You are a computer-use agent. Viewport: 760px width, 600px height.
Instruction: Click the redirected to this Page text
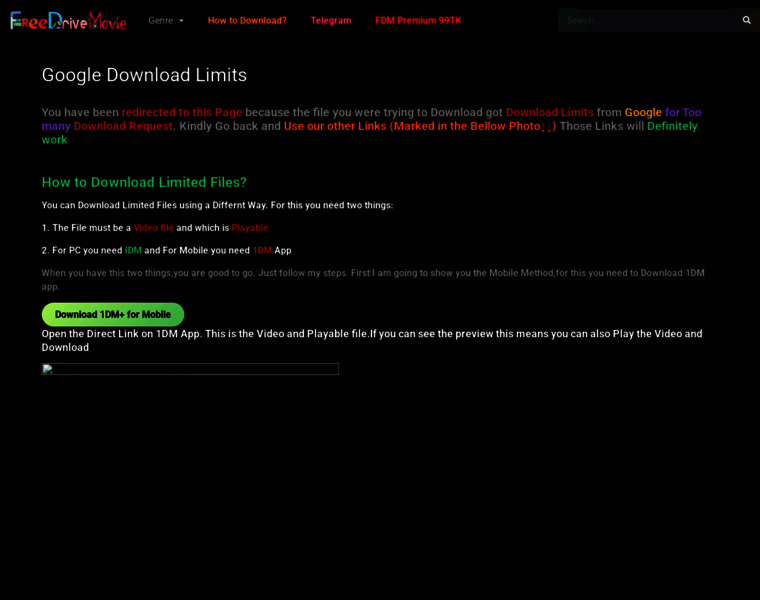(x=182, y=112)
